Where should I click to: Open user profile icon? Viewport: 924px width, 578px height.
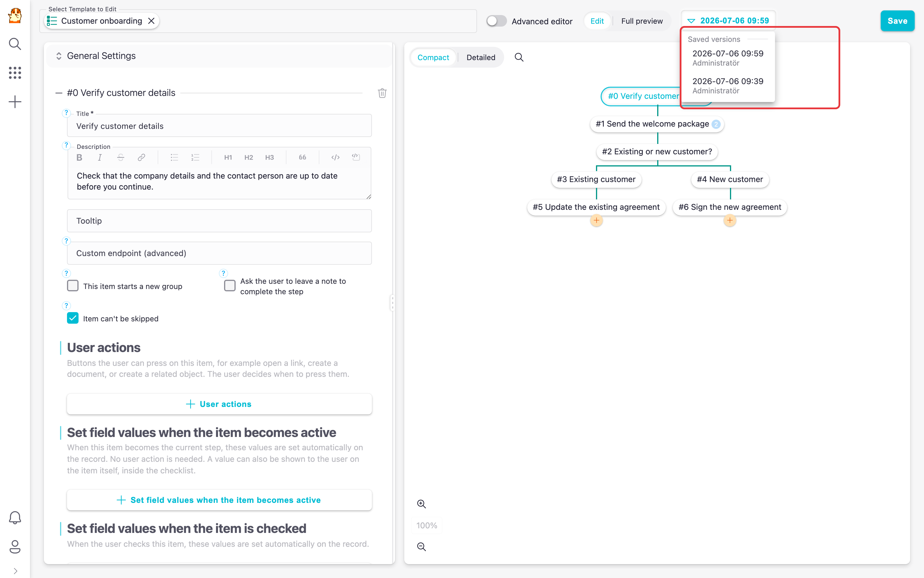click(x=15, y=547)
